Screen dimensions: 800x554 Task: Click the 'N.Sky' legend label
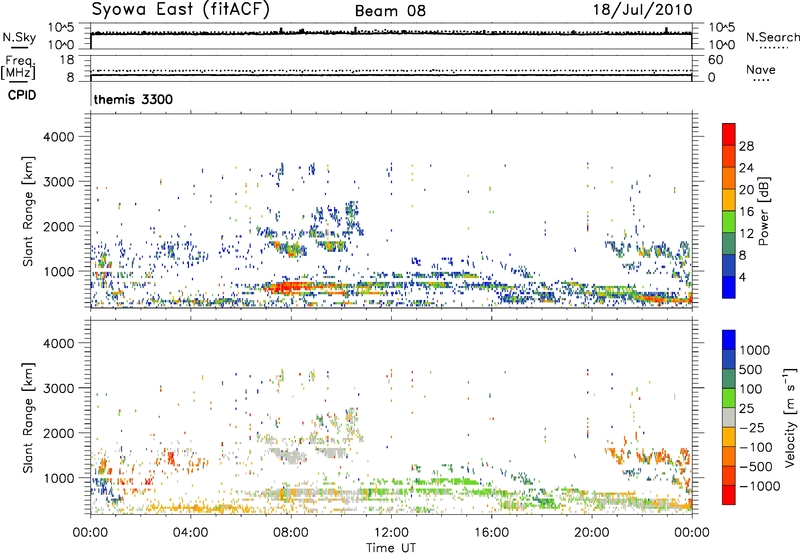click(19, 37)
